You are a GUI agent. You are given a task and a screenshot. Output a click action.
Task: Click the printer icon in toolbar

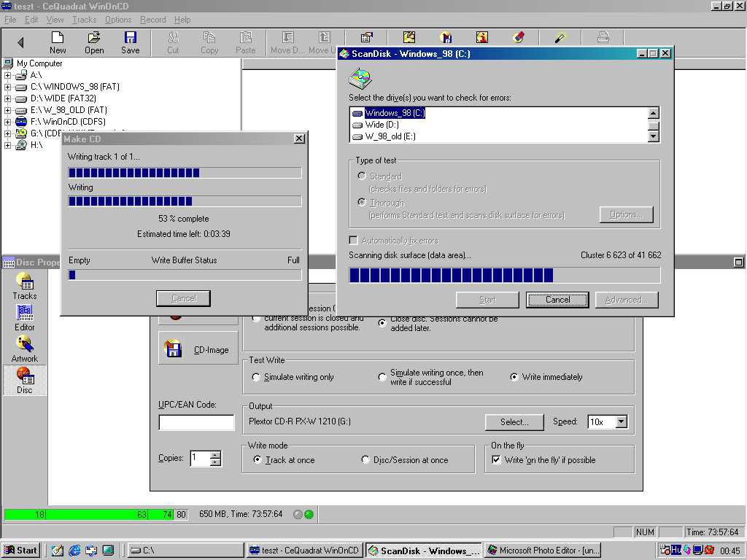[x=603, y=37]
